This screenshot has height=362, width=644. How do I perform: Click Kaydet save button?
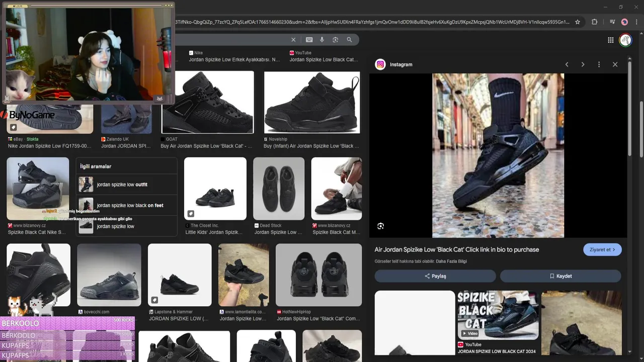pos(560,276)
